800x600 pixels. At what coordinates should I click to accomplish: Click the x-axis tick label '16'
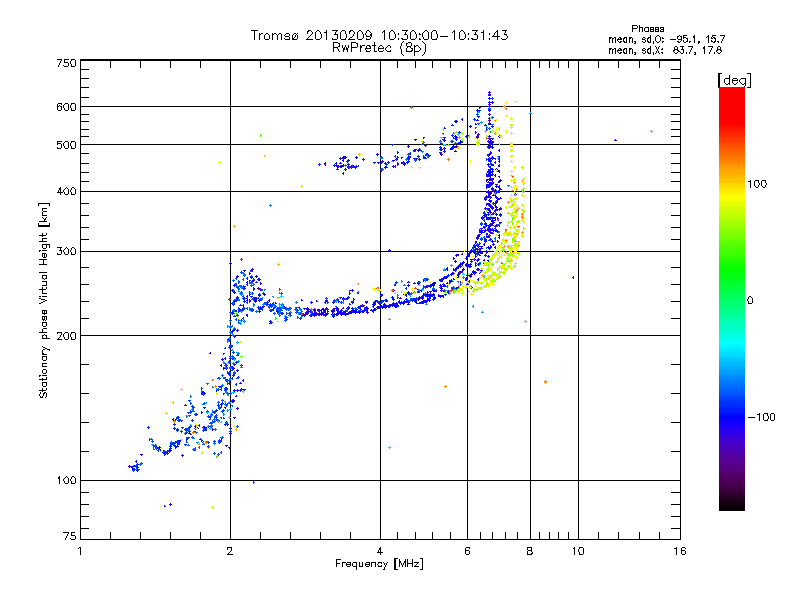pyautogui.click(x=680, y=551)
